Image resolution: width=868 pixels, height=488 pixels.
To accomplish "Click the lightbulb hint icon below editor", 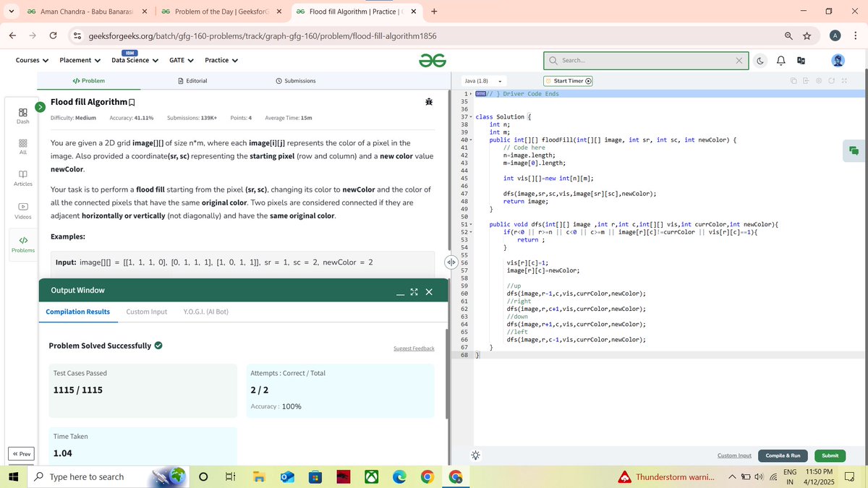I will pos(475,455).
